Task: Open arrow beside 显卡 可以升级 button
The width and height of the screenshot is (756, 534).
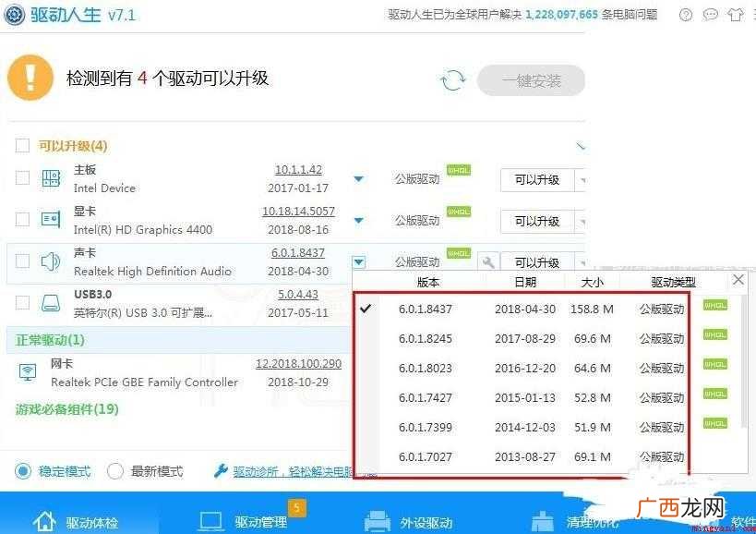Action: (581, 222)
